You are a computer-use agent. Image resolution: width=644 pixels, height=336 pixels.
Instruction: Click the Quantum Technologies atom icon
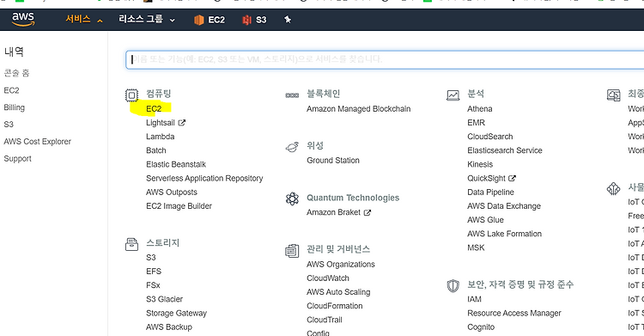292,199
